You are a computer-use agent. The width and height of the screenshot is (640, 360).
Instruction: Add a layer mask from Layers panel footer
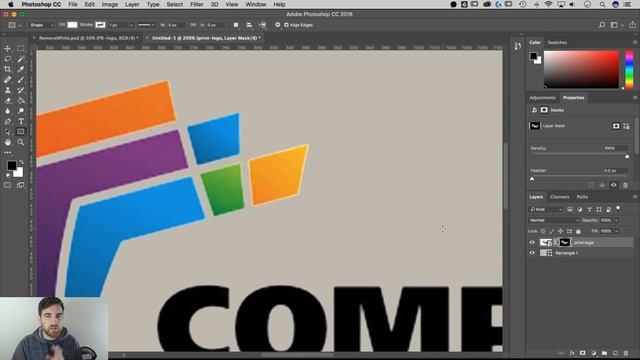click(x=583, y=353)
